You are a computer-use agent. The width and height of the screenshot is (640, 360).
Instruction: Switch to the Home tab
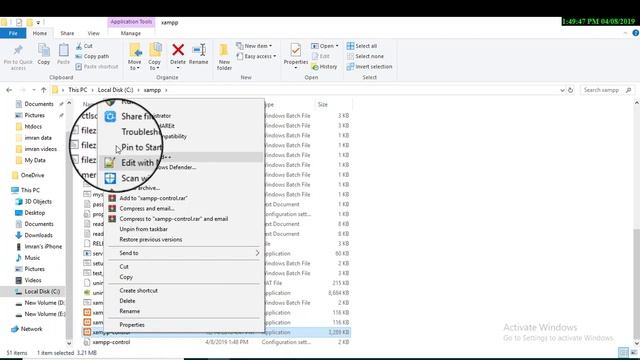(x=40, y=33)
